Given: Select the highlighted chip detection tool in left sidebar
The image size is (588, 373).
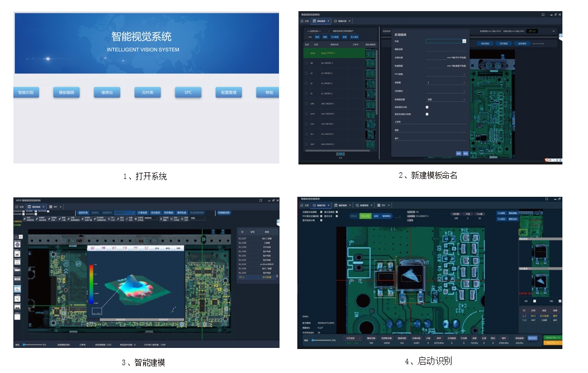Looking at the screenshot, I should 17,289.
